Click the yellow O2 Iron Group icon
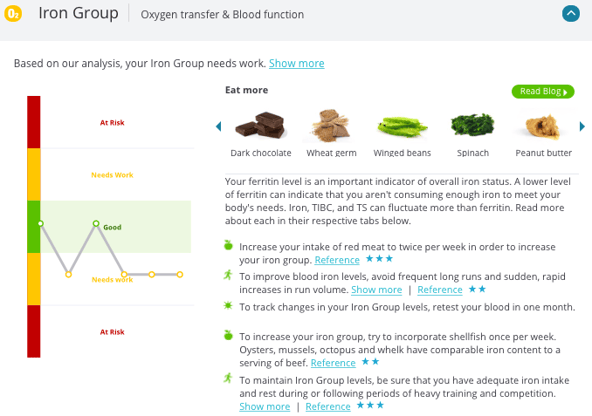This screenshot has height=416, width=592. [x=13, y=14]
